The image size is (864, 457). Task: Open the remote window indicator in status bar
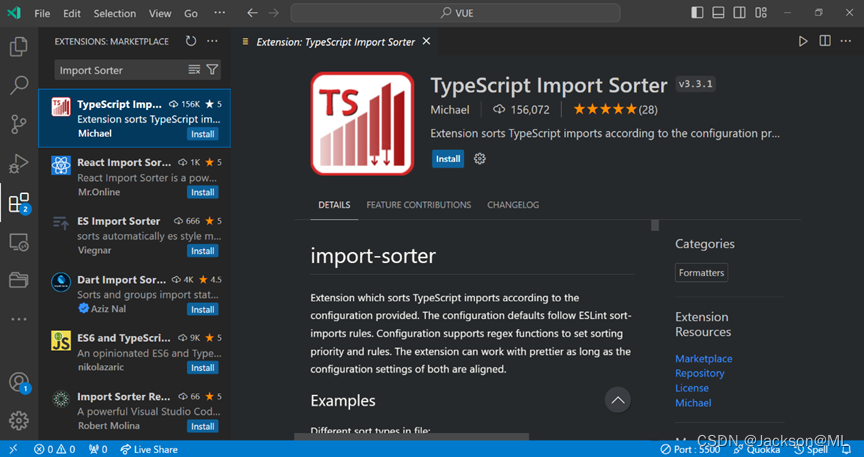(x=13, y=449)
